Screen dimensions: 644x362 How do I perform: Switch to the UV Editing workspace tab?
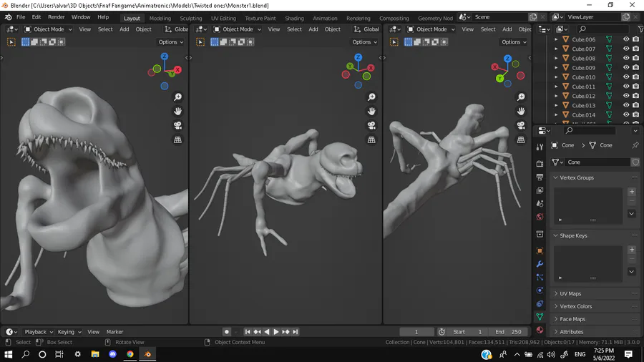pos(223,18)
